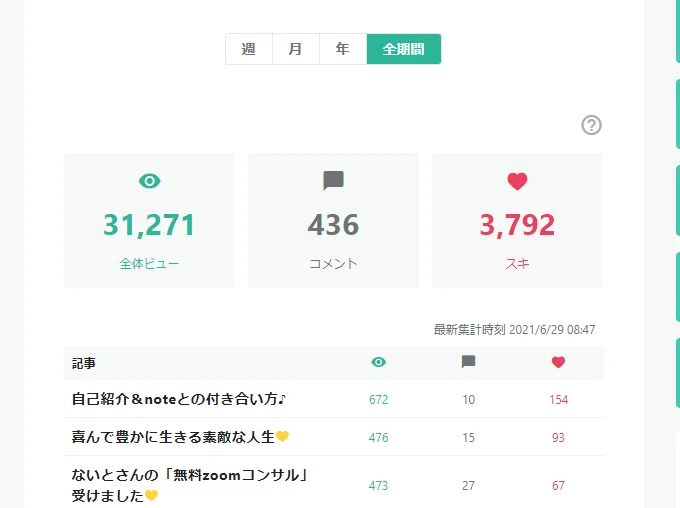Screen dimensions: 680x508
Task: Switch to the 月 period tab
Action: click(x=296, y=49)
